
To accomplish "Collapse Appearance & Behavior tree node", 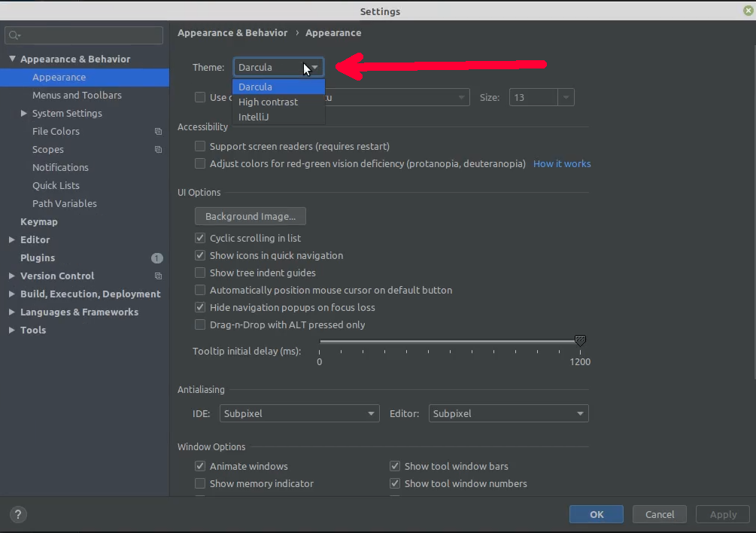I will click(12, 59).
